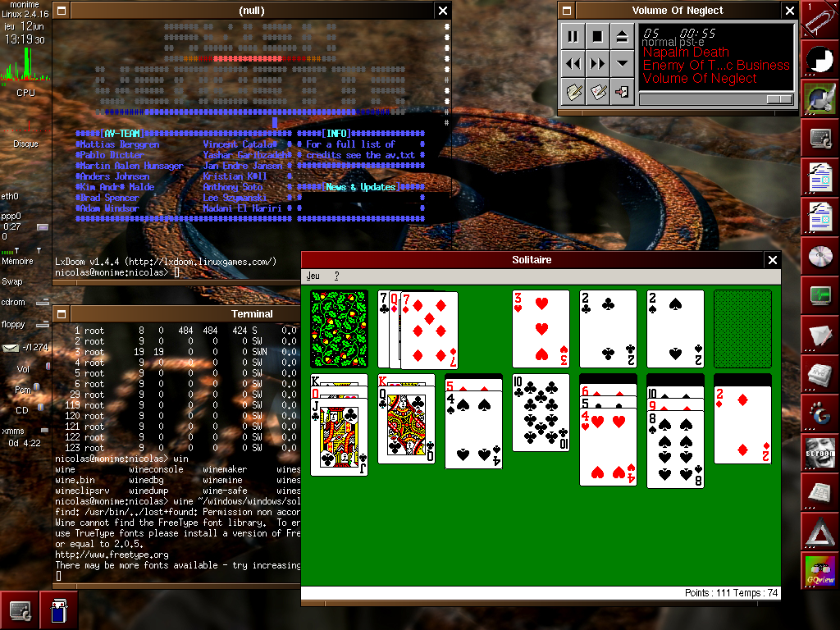Open the Jeu menu in Solitaire
This screenshot has height=630, width=840.
(313, 276)
